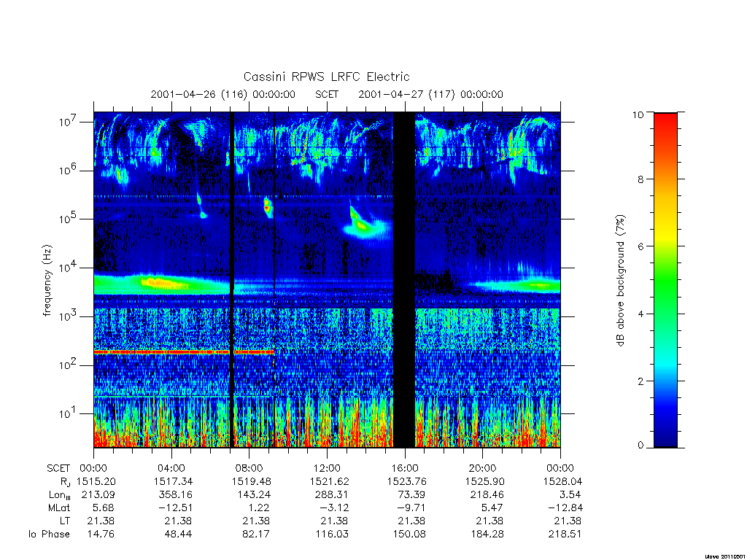Image resolution: width=747 pixels, height=560 pixels.
Task: Click the 10^5 frequency tick label
Action: click(x=69, y=218)
